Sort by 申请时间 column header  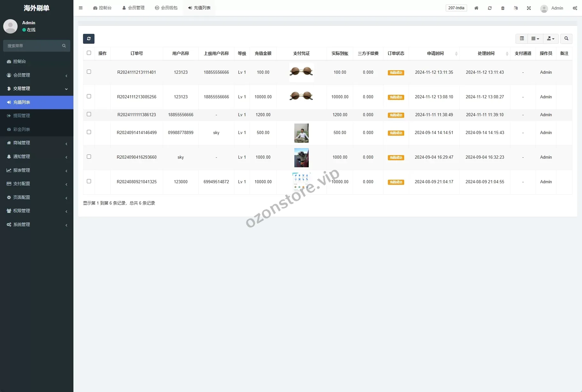[435, 53]
